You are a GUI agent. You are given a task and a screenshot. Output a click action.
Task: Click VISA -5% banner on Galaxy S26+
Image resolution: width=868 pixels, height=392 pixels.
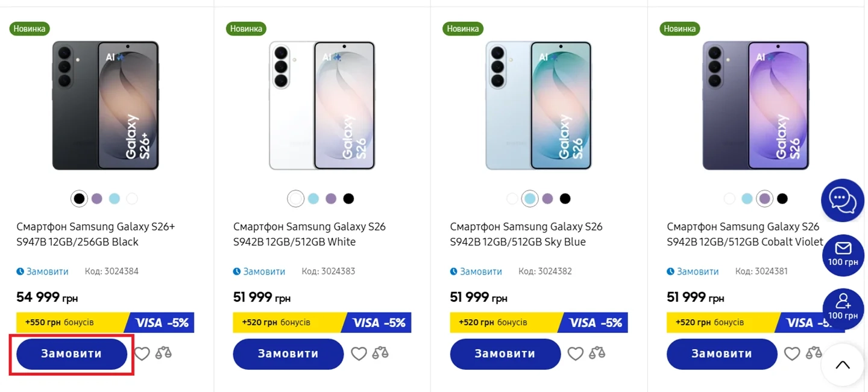pos(162,323)
